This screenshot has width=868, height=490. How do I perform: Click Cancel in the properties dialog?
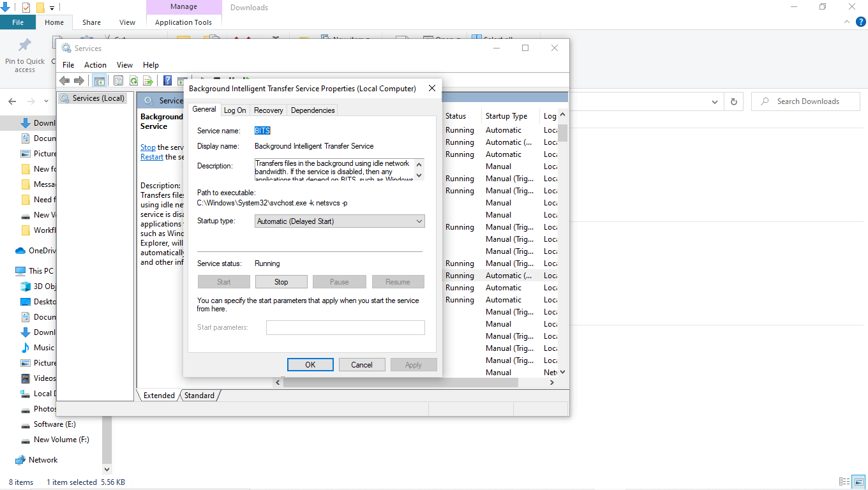tap(362, 365)
